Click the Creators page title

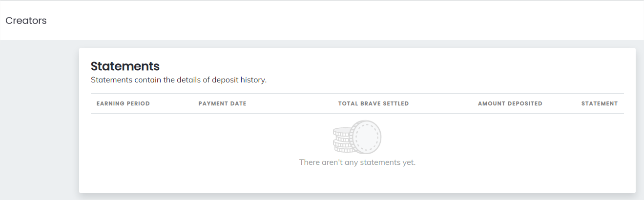[26, 20]
